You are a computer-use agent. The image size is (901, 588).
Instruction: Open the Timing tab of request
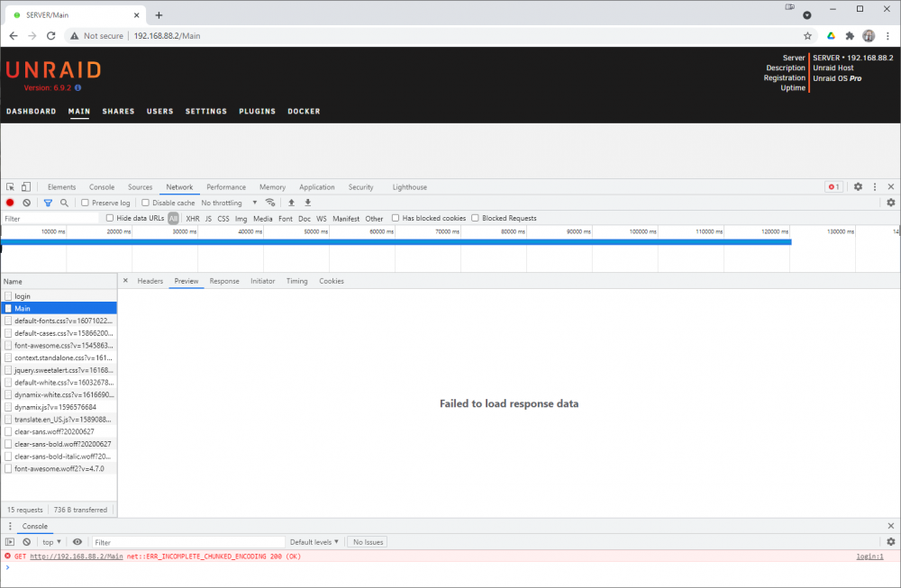(297, 281)
